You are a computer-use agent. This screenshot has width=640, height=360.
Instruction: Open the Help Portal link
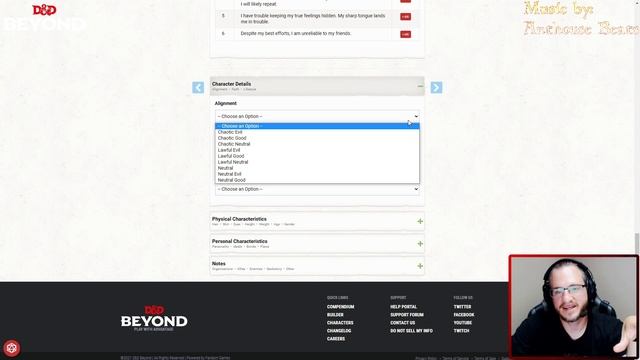[x=403, y=307]
